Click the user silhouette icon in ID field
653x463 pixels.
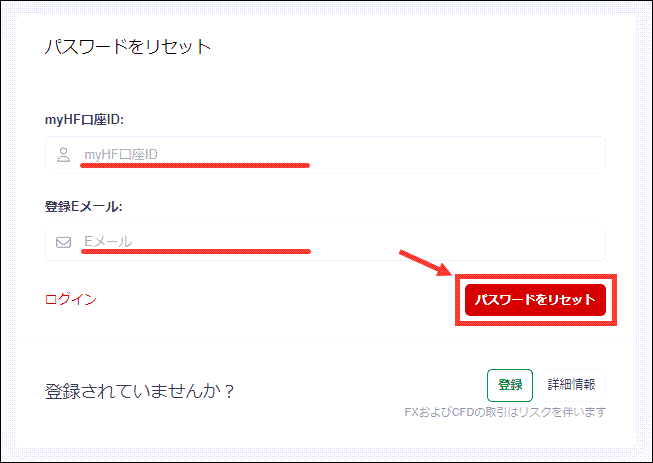63,154
